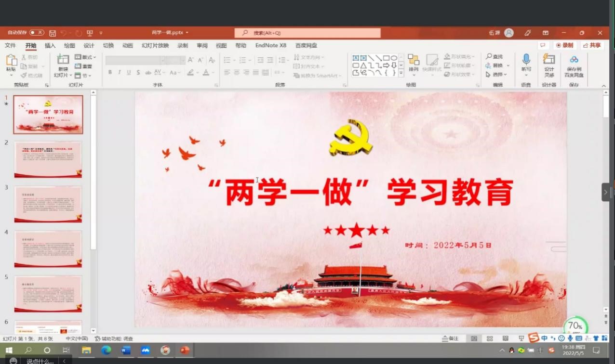Image resolution: width=615 pixels, height=364 pixels.
Task: Choose the right arrow shape in gallery
Action: 386,65
